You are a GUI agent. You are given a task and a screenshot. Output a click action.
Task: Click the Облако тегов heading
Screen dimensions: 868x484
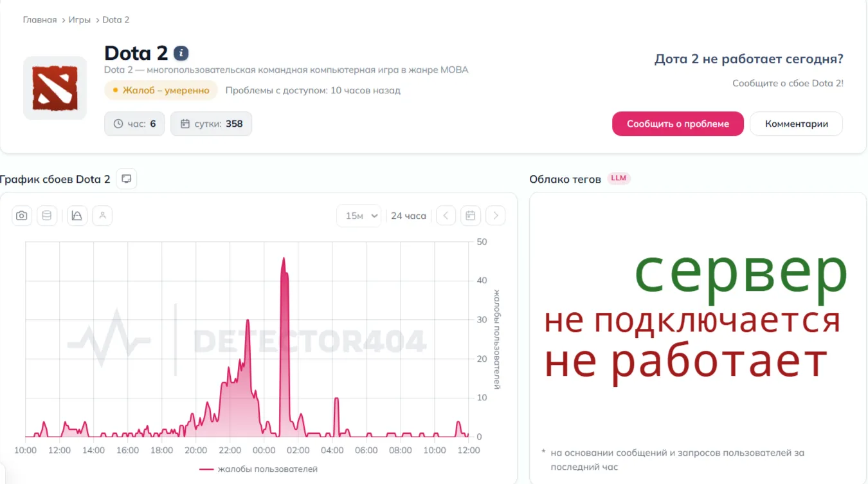[x=565, y=179]
